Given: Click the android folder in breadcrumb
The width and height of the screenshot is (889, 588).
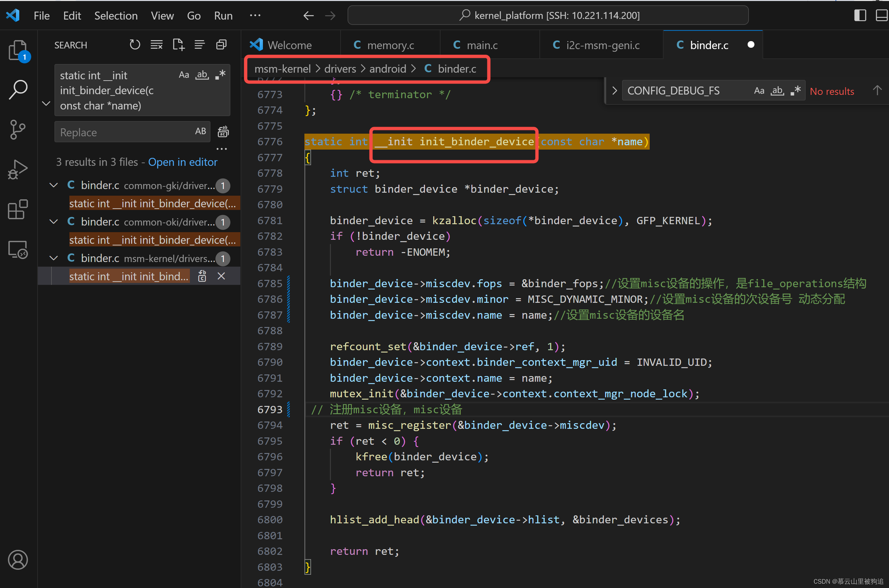Looking at the screenshot, I should (387, 69).
